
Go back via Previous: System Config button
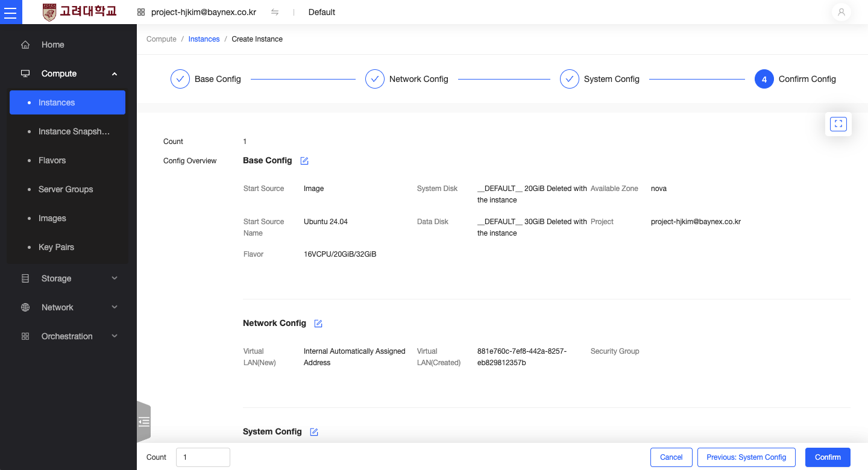pos(746,457)
